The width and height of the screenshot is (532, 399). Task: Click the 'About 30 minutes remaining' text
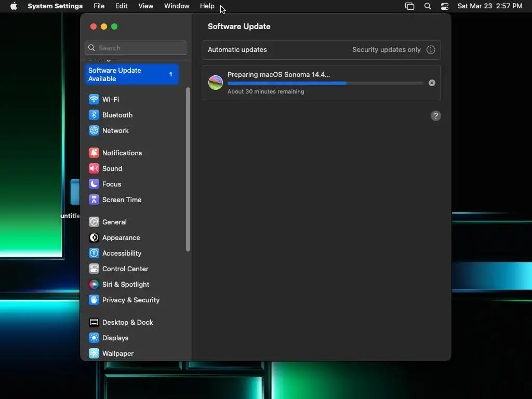tap(265, 91)
